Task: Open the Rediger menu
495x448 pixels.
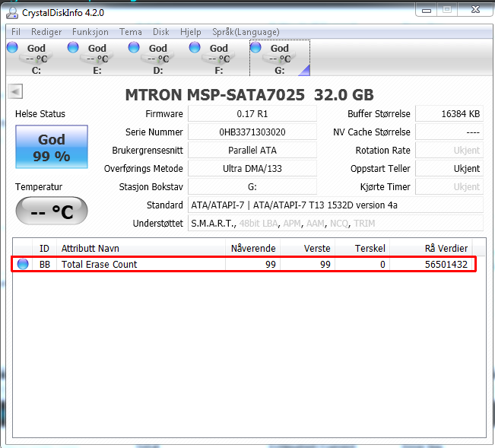Action: click(46, 32)
